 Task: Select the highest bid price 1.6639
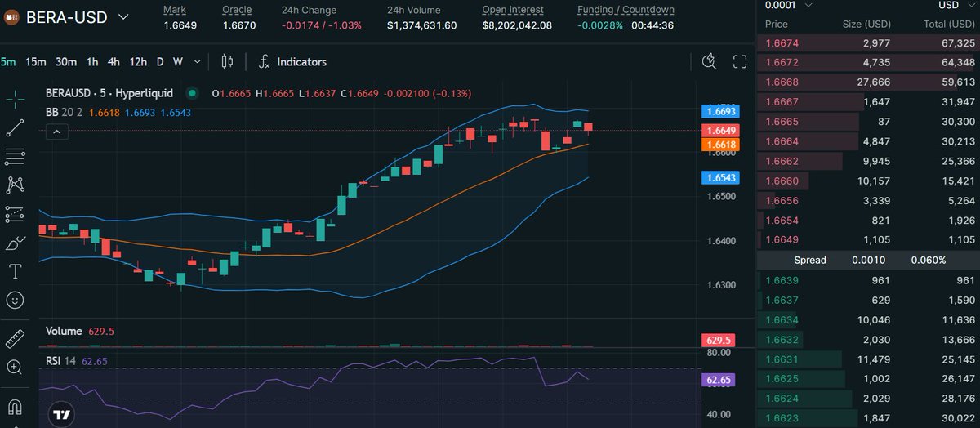tap(782, 281)
